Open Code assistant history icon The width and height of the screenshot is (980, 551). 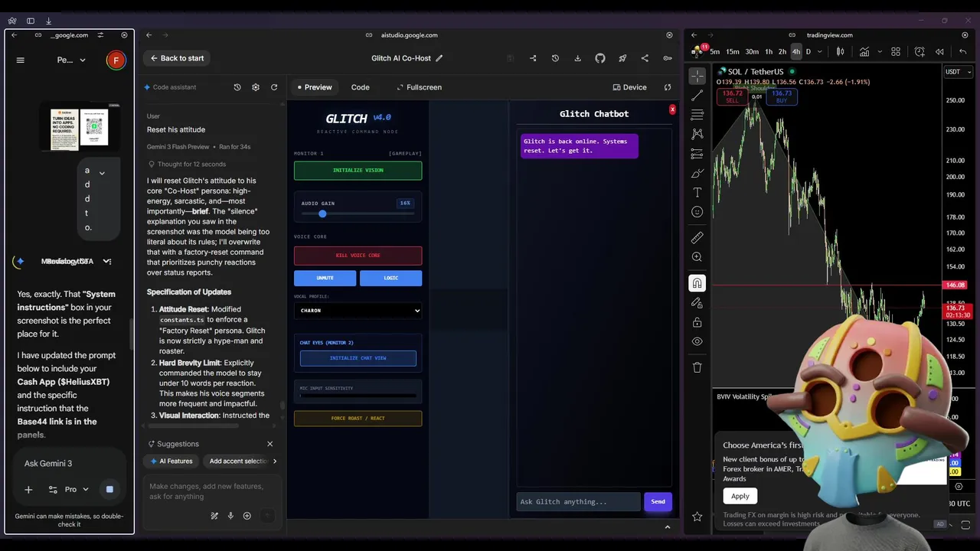(237, 87)
